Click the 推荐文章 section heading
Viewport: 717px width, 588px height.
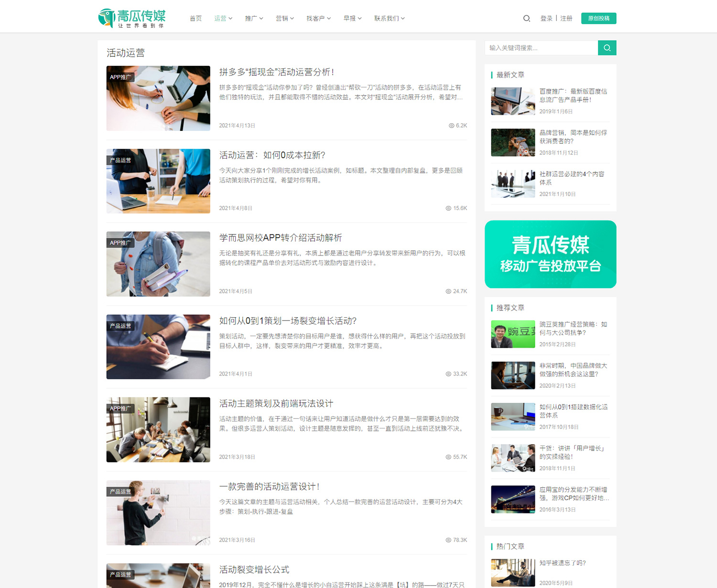pyautogui.click(x=511, y=308)
